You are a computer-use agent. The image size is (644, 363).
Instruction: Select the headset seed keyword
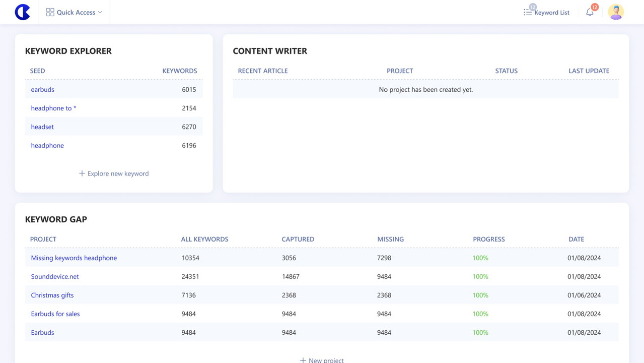42,127
